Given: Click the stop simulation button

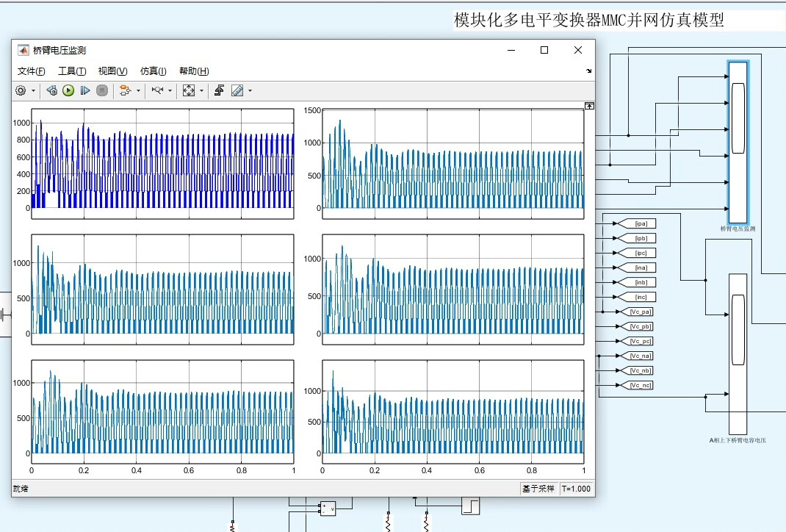Looking at the screenshot, I should point(102,91).
